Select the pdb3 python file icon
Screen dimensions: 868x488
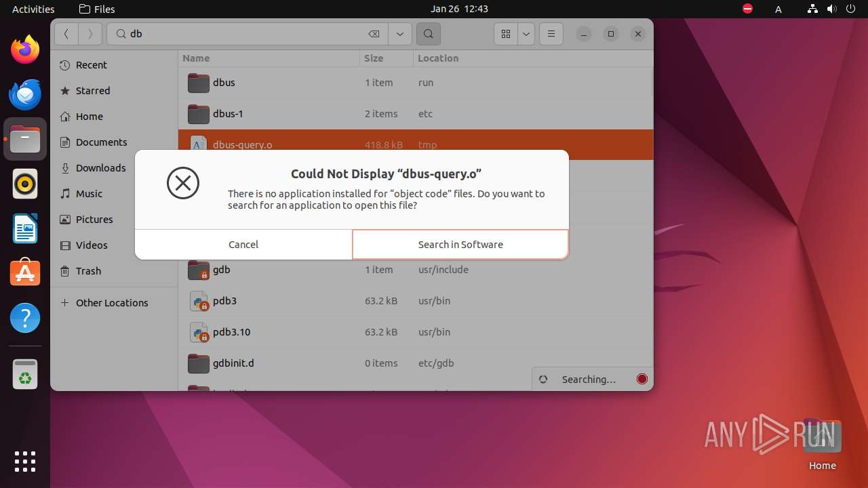coord(199,301)
